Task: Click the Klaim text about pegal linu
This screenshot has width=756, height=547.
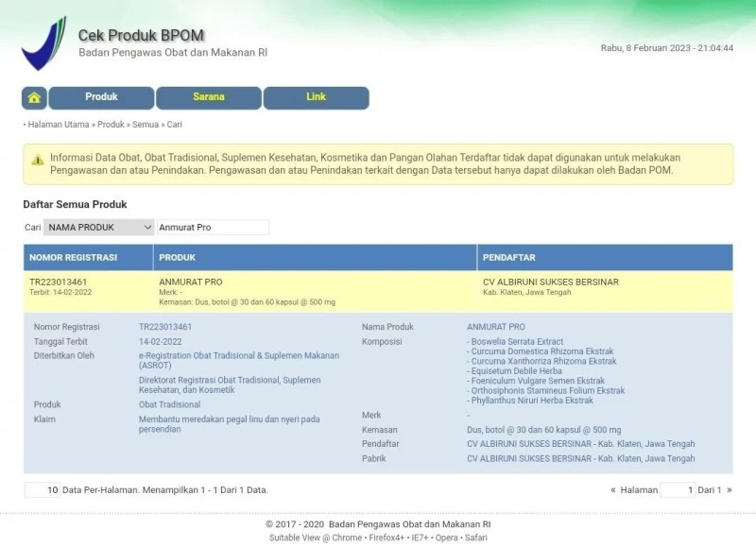Action: (230, 424)
